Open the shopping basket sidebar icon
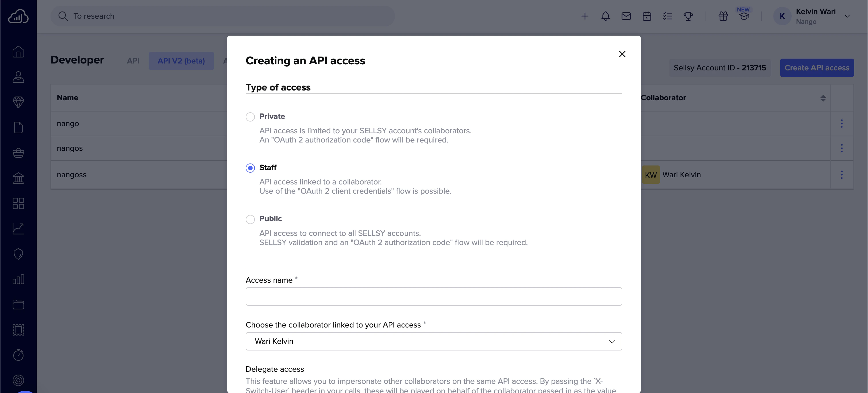 pos(18,153)
